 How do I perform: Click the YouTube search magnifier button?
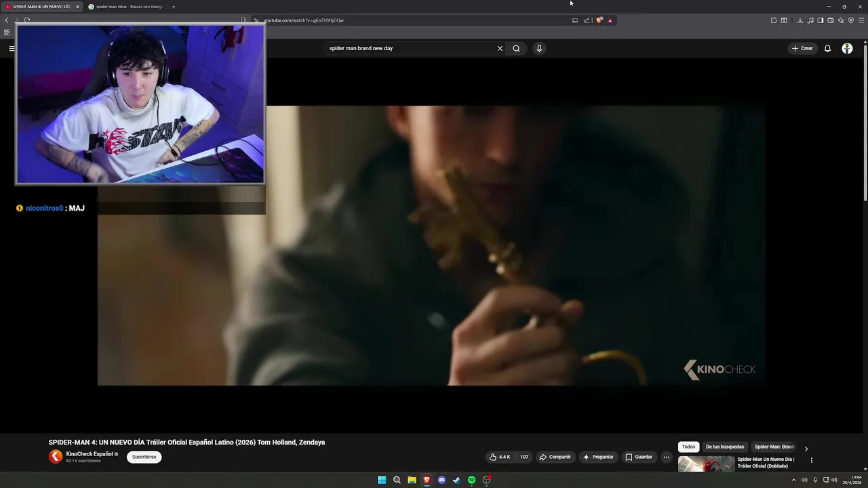pos(516,48)
